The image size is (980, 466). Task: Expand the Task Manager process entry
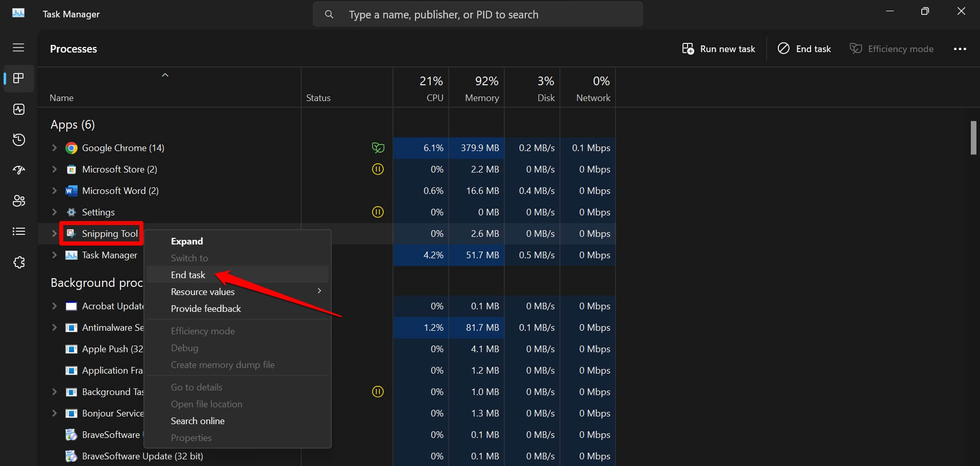54,255
